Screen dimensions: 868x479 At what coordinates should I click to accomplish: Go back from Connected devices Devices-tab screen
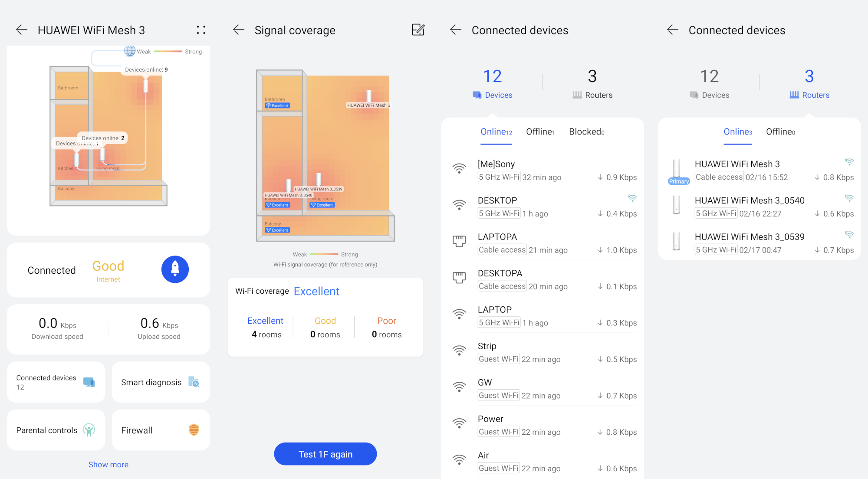coord(456,30)
